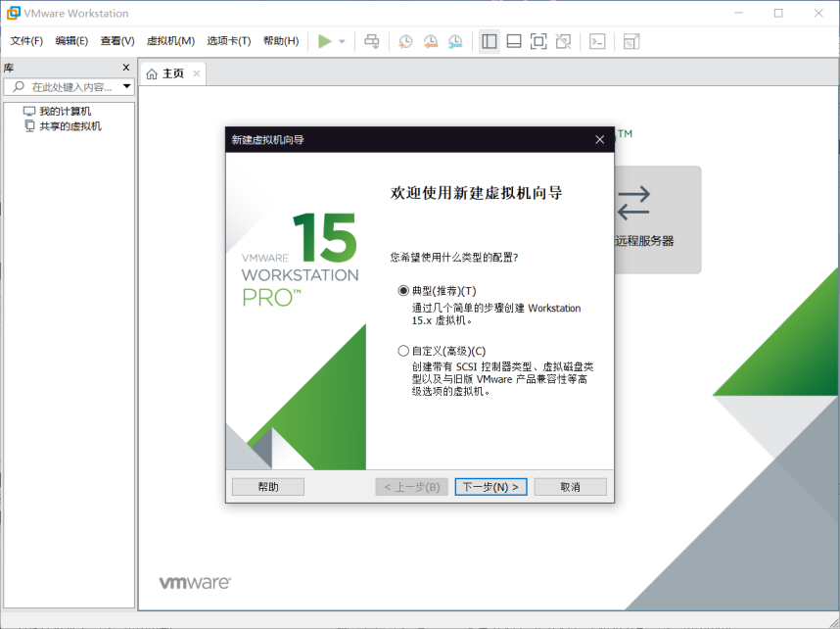Open the 虚拟机(M) menu
The height and width of the screenshot is (629, 840).
pos(170,41)
